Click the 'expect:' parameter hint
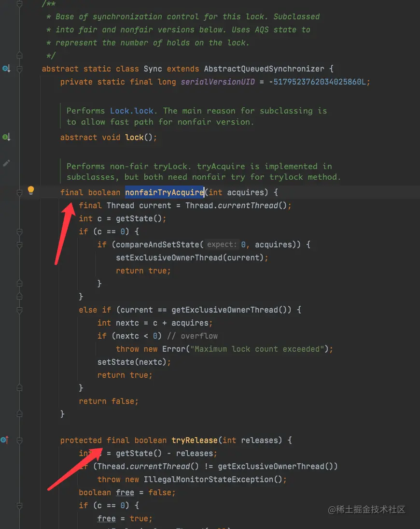The image size is (420, 529). coord(222,244)
